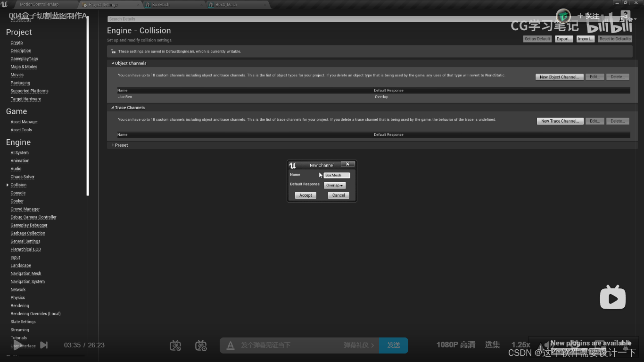Click the settings sidebar vertical scrollbar

88,106
